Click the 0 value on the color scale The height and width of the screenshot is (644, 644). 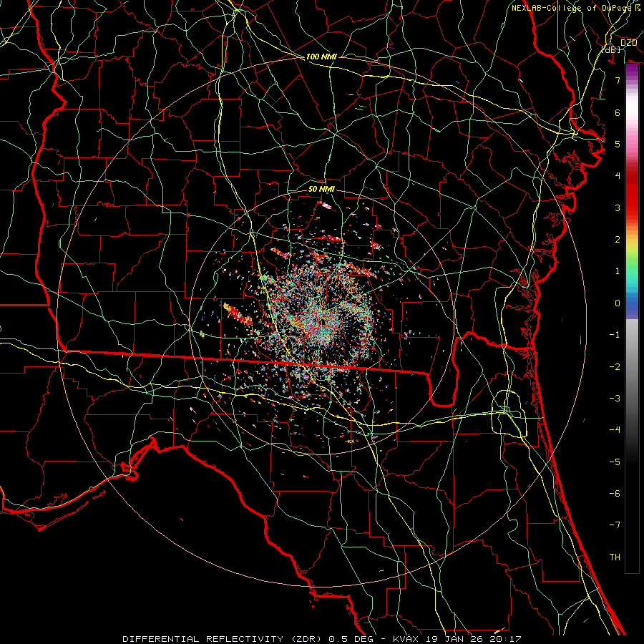click(x=618, y=303)
